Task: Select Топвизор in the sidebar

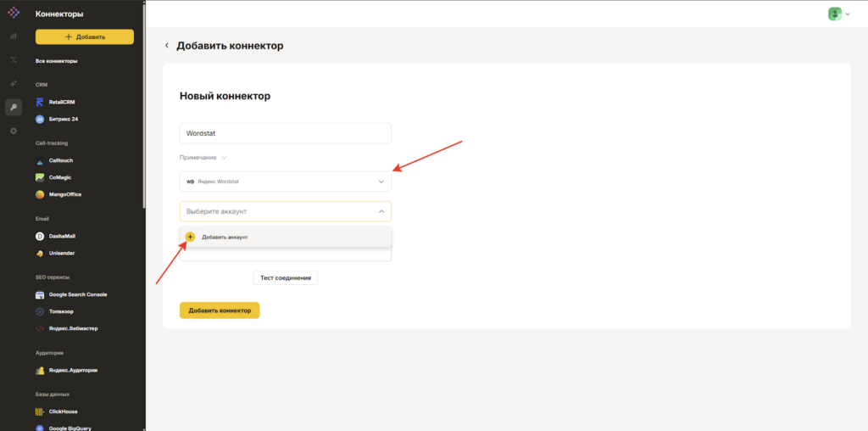Action: point(61,311)
